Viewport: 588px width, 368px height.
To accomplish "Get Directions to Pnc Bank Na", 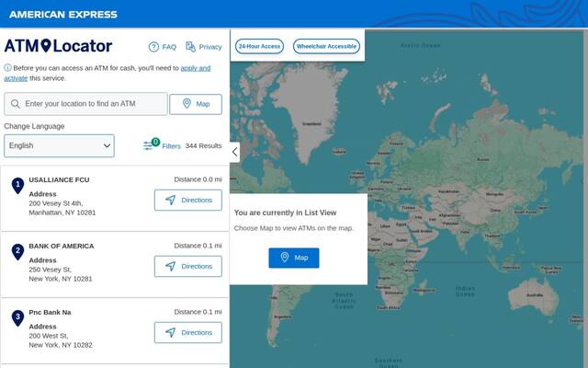I will tap(187, 332).
